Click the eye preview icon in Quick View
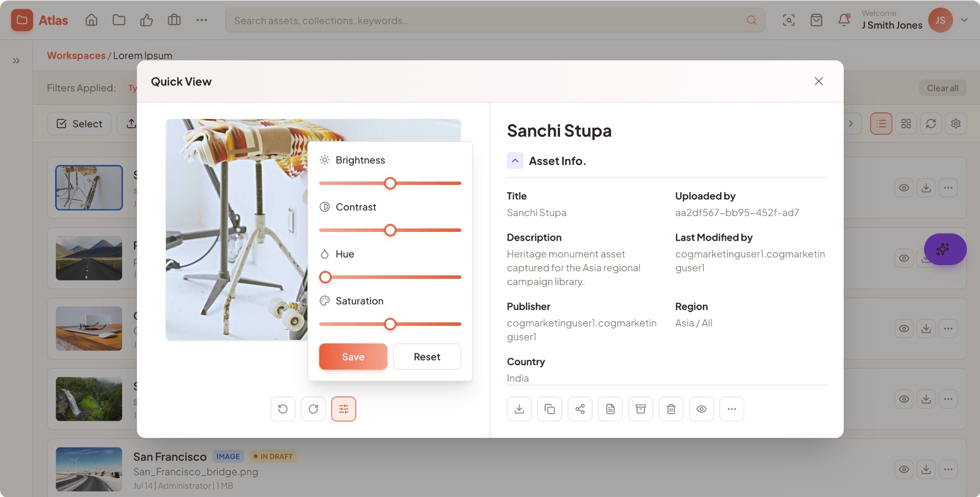This screenshot has height=497, width=980. [x=701, y=409]
